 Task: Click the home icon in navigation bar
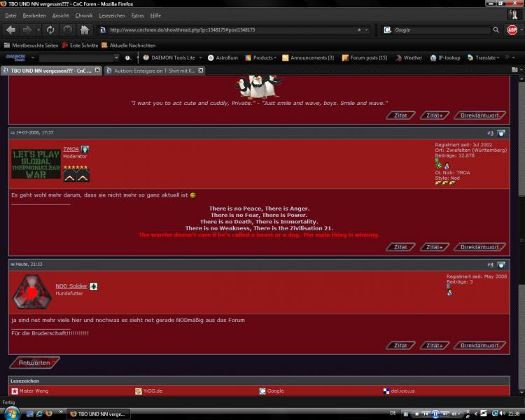pyautogui.click(x=85, y=29)
